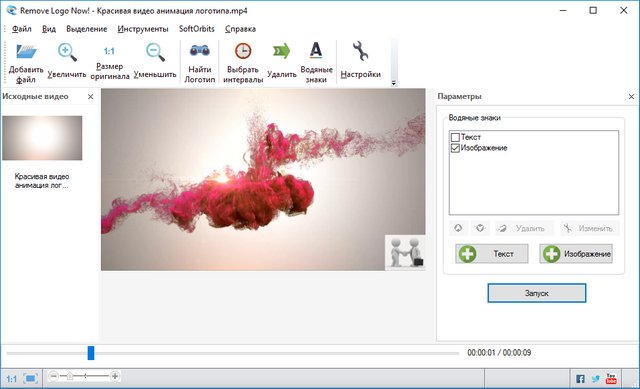Click the green Удалить arrow tool

[x=282, y=51]
